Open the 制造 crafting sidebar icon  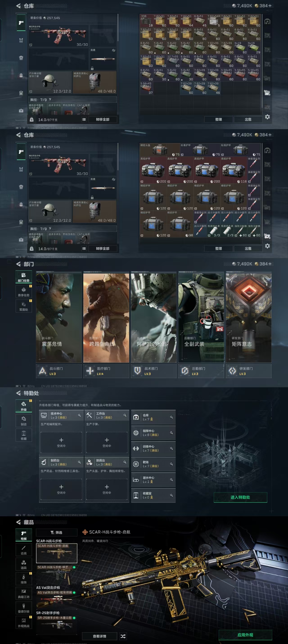(x=24, y=421)
